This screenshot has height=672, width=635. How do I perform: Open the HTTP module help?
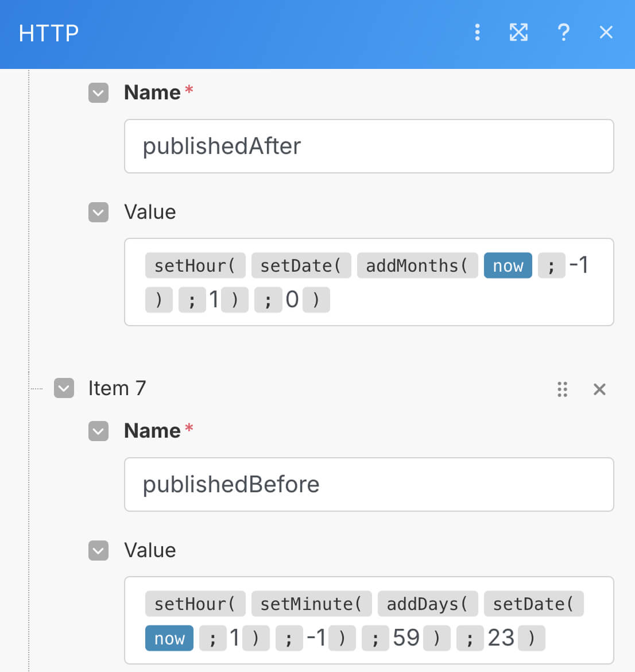click(563, 33)
